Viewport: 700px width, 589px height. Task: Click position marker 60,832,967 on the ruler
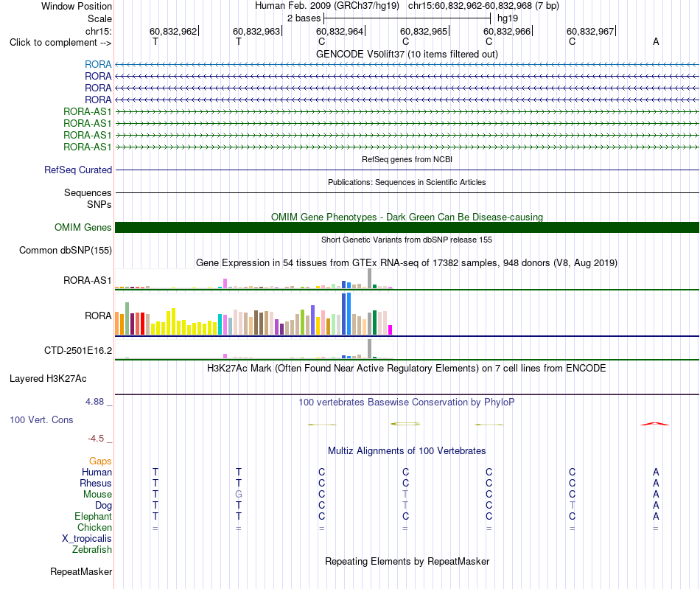point(591,31)
